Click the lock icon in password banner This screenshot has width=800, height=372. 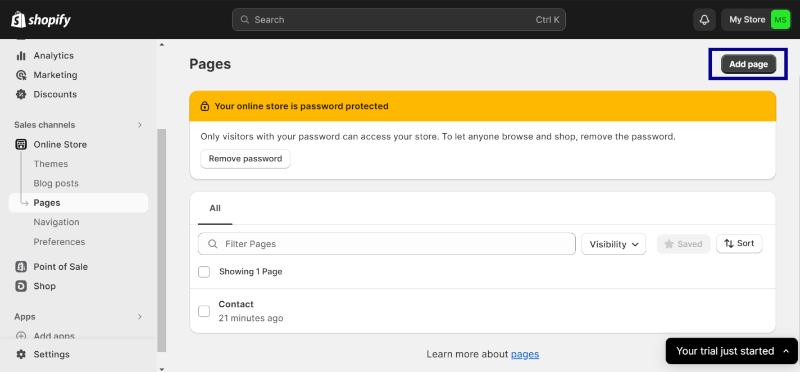pos(205,106)
